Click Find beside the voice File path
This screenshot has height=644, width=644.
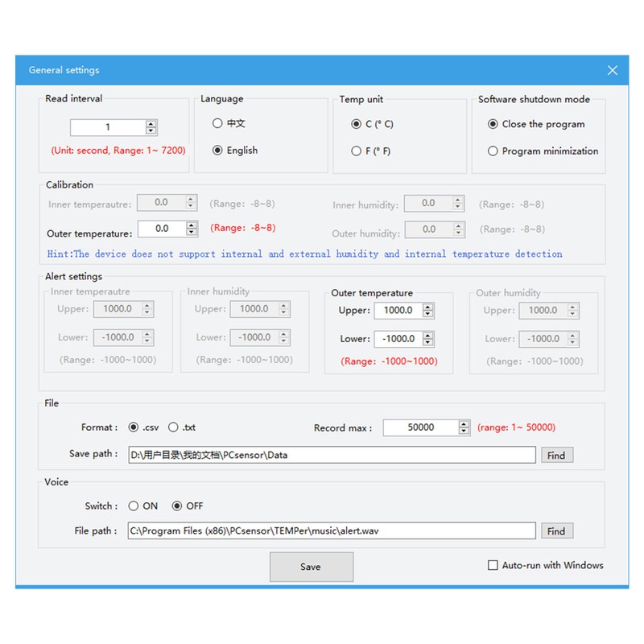pos(556,530)
